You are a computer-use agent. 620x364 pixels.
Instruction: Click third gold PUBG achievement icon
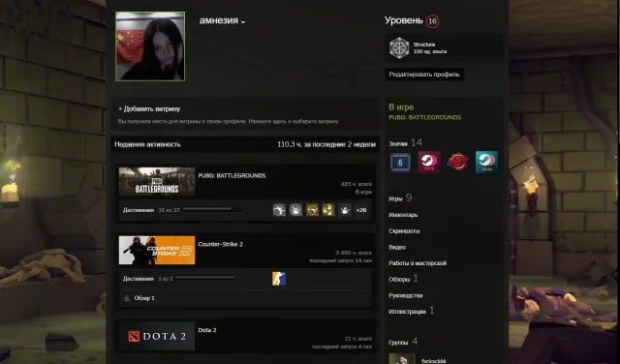(312, 210)
